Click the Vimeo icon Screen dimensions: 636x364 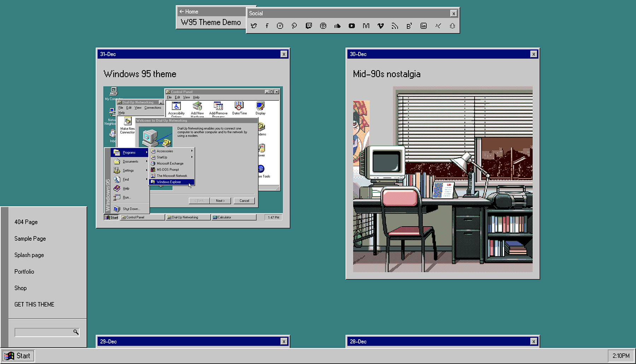(381, 26)
